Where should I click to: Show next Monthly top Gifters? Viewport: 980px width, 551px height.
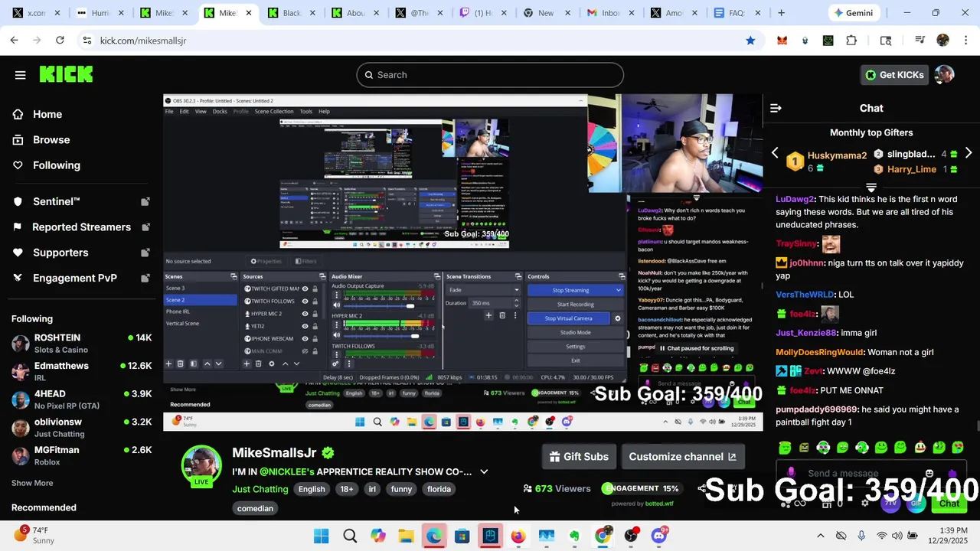[x=969, y=153]
